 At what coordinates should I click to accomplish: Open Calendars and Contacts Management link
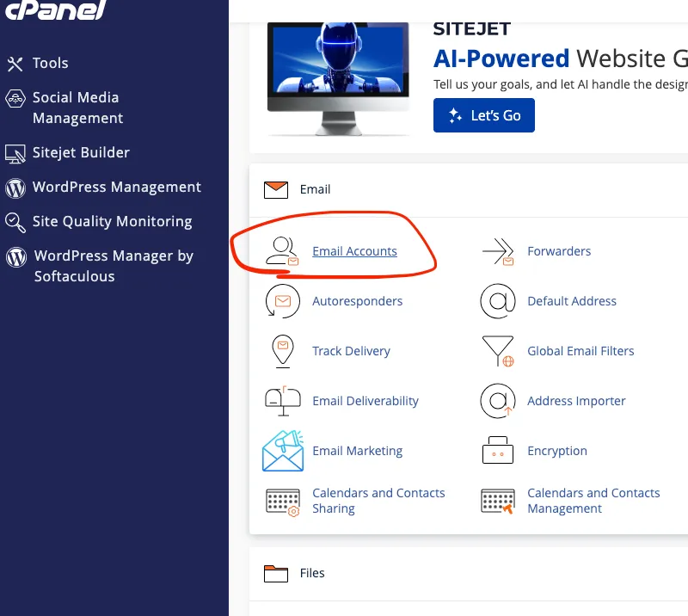click(x=593, y=501)
